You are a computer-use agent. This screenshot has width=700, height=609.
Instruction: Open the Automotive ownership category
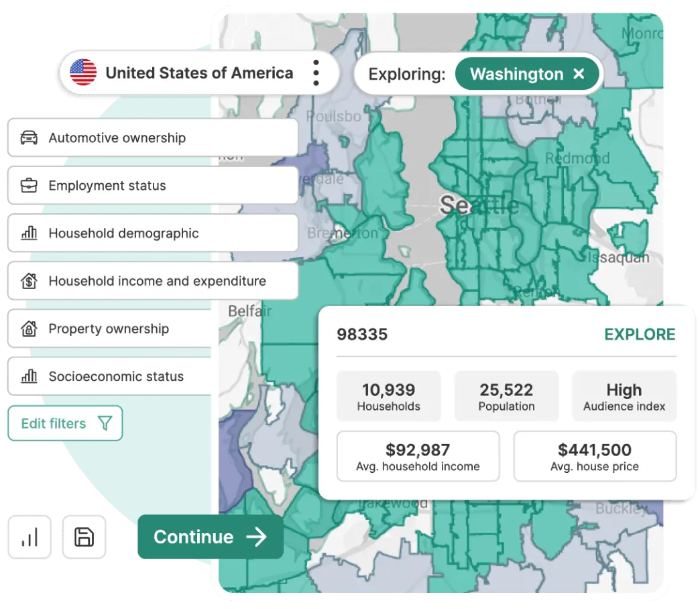point(153,137)
